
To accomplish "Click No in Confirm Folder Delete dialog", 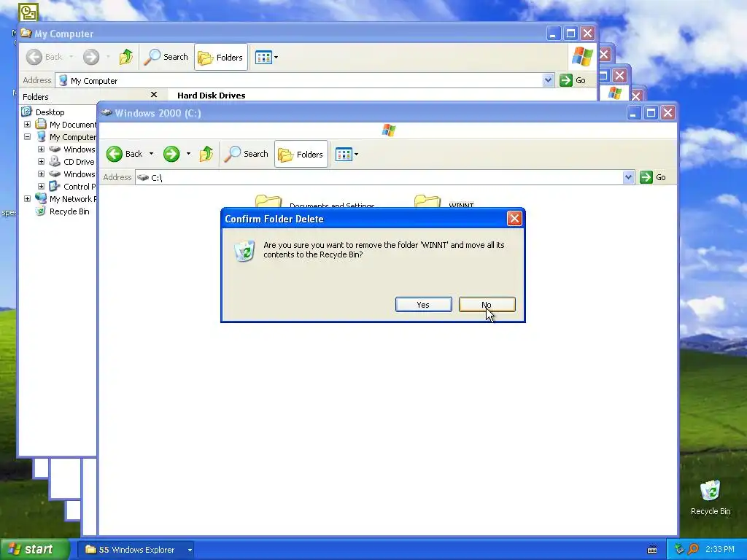I will click(487, 305).
